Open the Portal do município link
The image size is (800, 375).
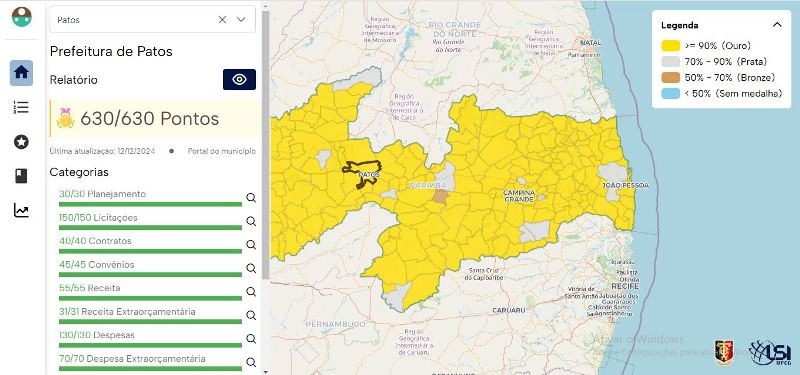[221, 152]
